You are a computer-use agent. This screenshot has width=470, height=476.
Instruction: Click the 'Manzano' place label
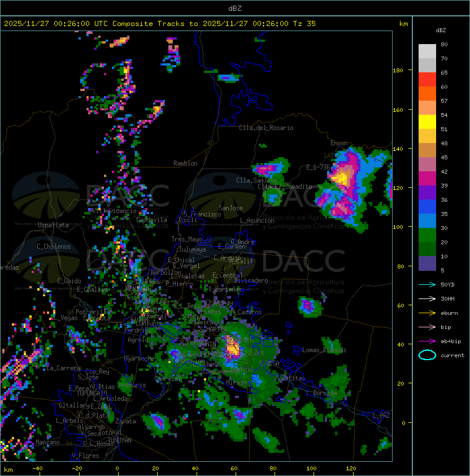click(x=47, y=442)
